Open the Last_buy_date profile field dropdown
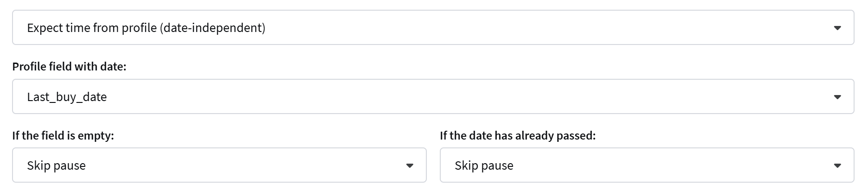Viewport: 868px width, 191px height. click(432, 97)
